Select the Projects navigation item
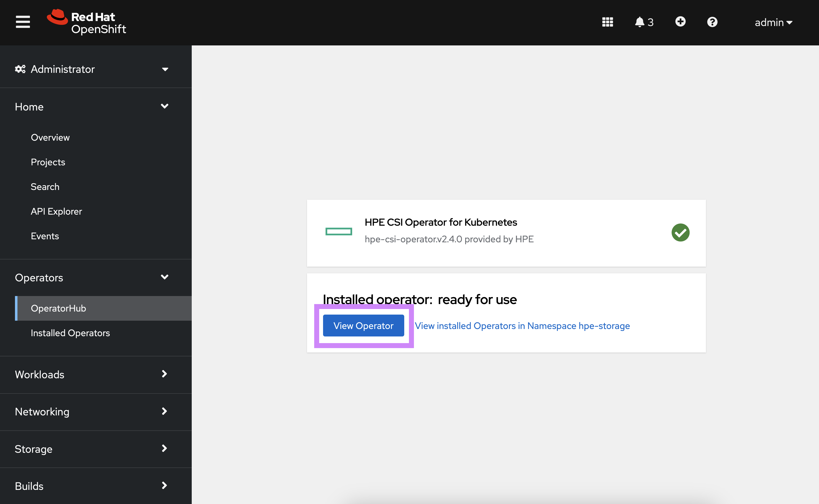The image size is (819, 504). (x=48, y=162)
